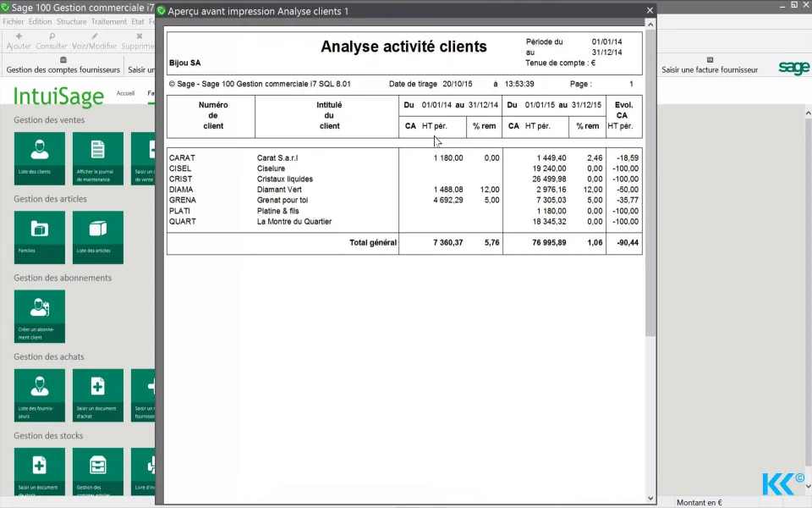Open the Fichier menu
812x508 pixels.
point(14,22)
